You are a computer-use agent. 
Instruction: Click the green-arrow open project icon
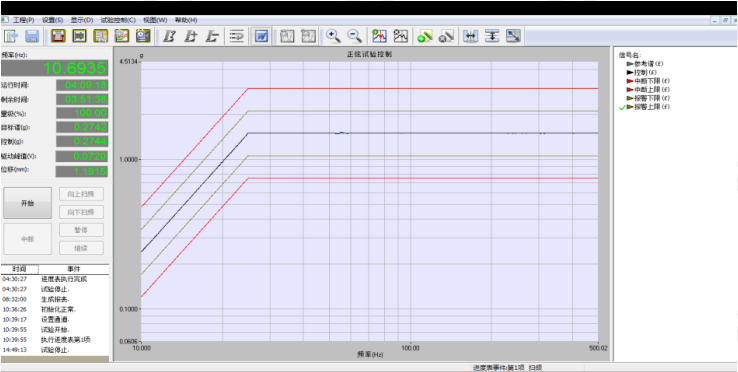click(11, 36)
